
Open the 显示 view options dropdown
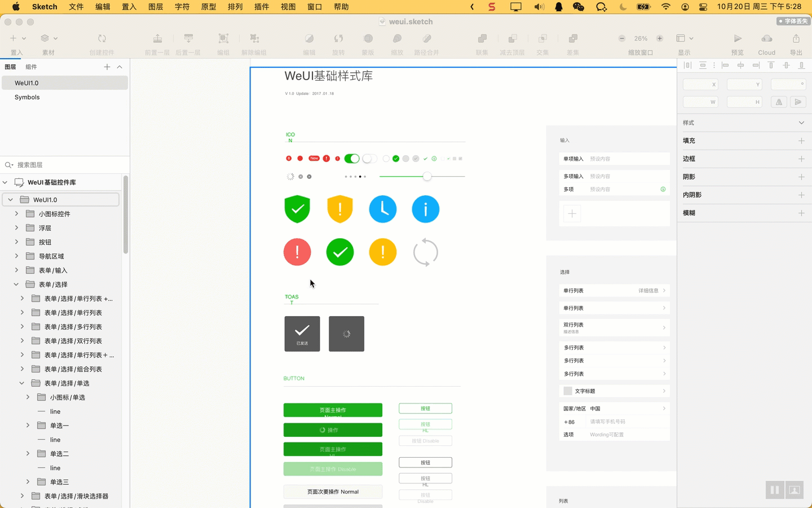(x=685, y=38)
